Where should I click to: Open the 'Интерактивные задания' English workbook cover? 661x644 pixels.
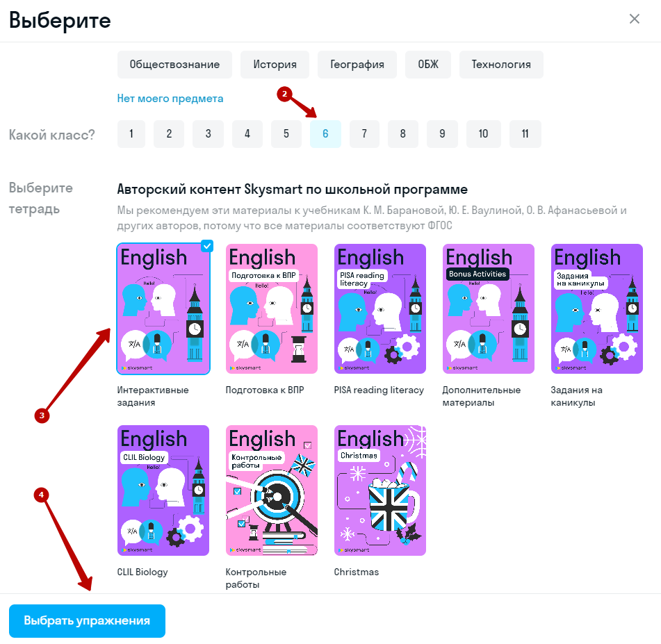pyautogui.click(x=163, y=309)
